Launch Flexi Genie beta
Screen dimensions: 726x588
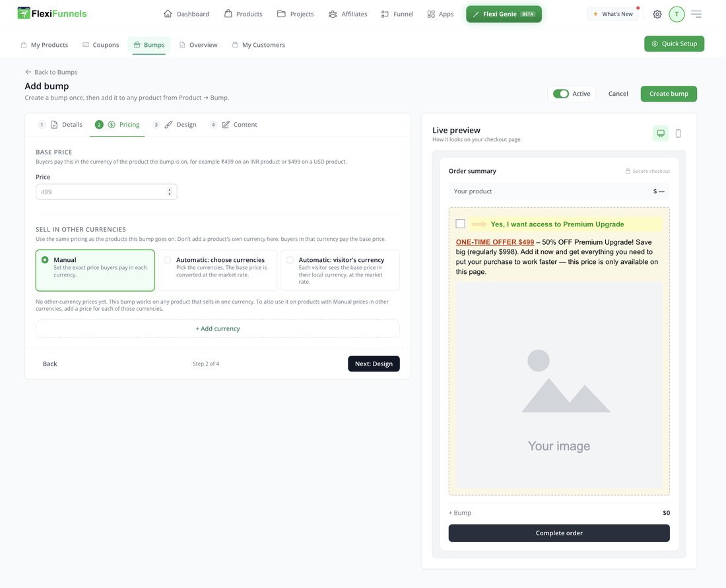click(504, 14)
